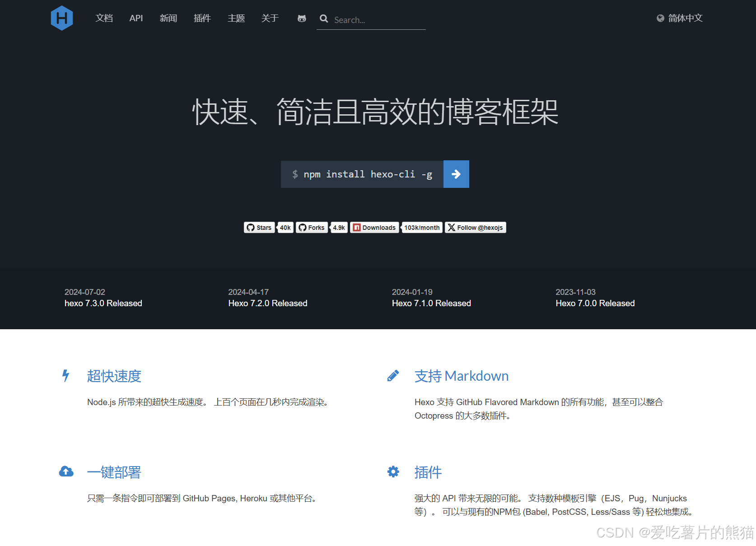Open the Hexo 7.0.0 Released news link

[595, 303]
